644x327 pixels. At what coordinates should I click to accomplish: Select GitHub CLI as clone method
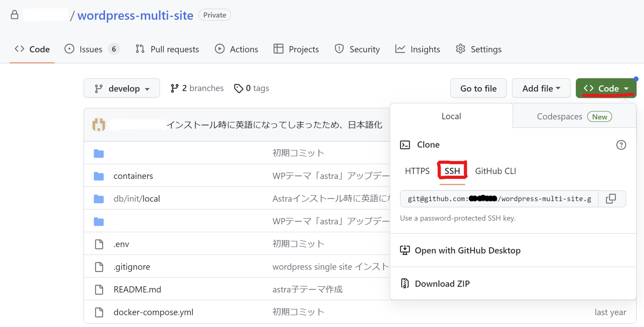tap(495, 171)
